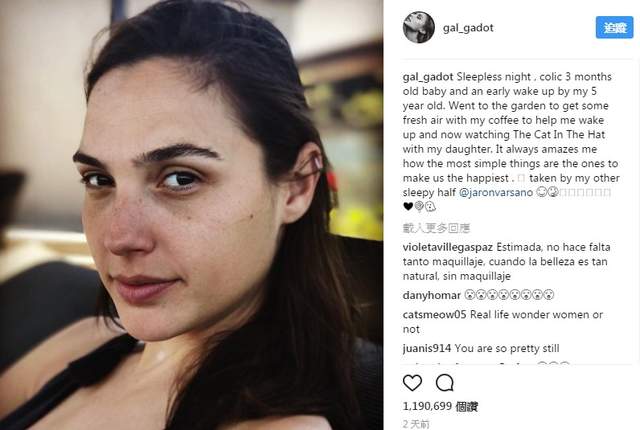Open the @jaronvarsano mention in the caption
This screenshot has height=430, width=640.
coord(496,192)
